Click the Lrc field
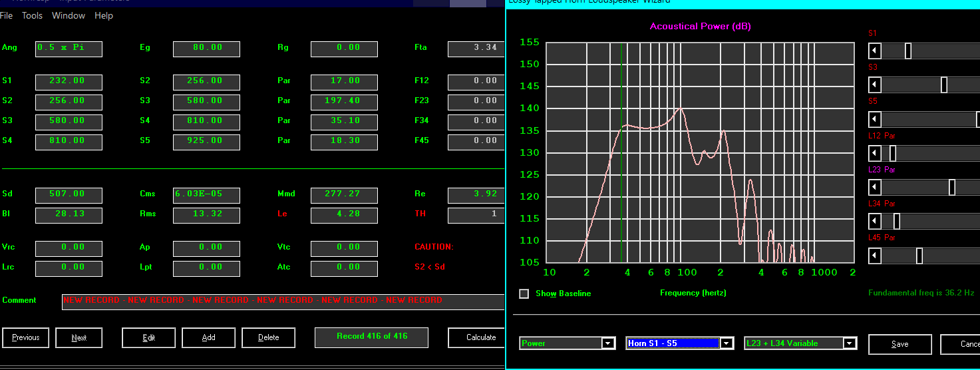This screenshot has width=980, height=370. [x=69, y=268]
